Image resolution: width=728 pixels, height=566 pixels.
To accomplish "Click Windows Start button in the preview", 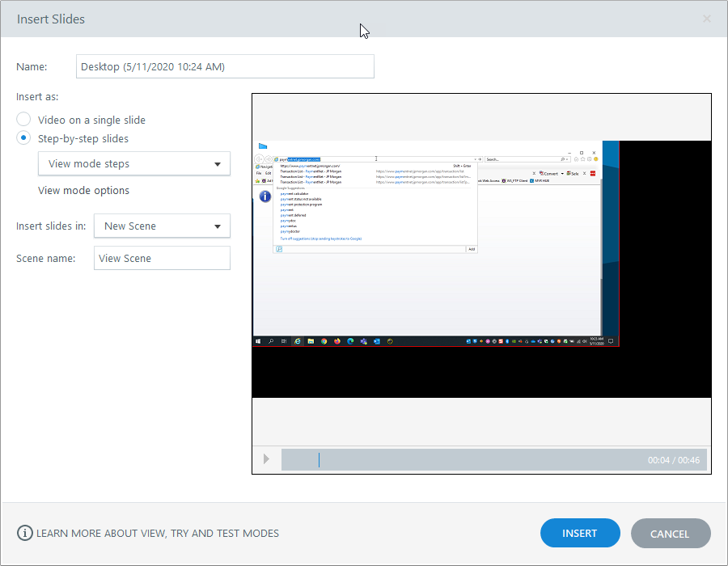I will 258,341.
